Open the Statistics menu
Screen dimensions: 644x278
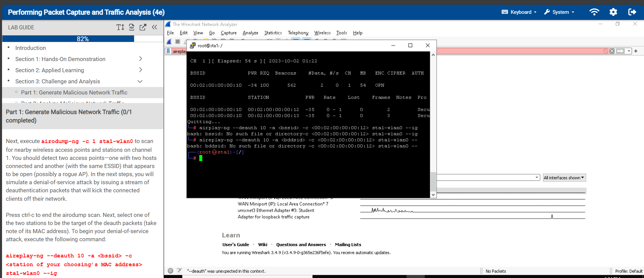pyautogui.click(x=273, y=33)
